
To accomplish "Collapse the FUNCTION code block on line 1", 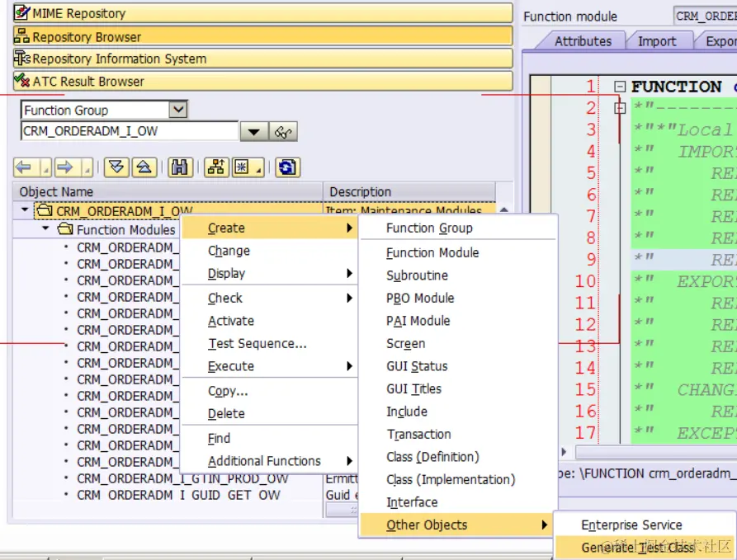I will 620,87.
